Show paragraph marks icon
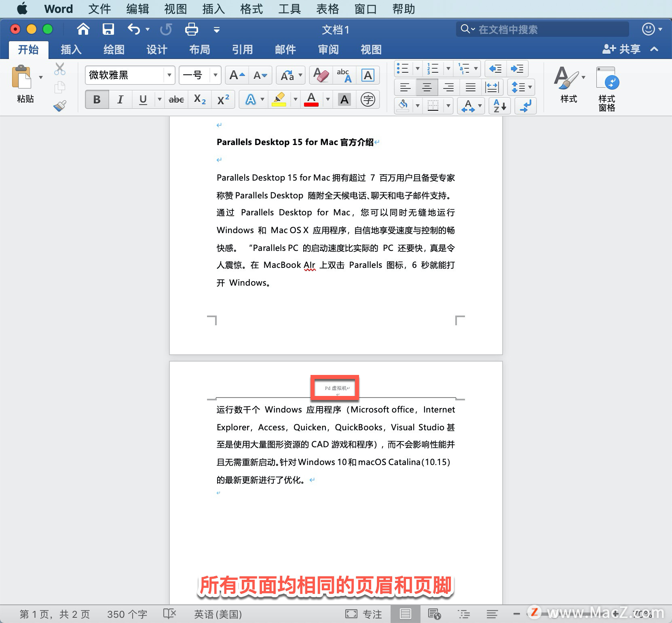The image size is (672, 623). [526, 106]
